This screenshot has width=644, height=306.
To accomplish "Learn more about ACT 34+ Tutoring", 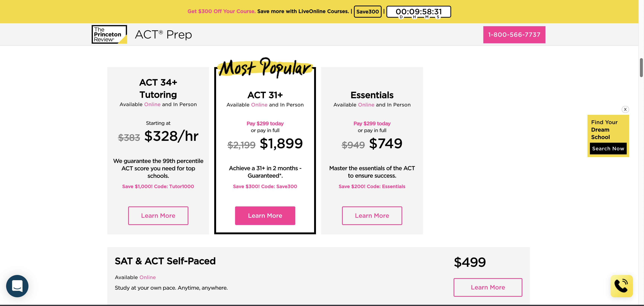I will pyautogui.click(x=158, y=216).
